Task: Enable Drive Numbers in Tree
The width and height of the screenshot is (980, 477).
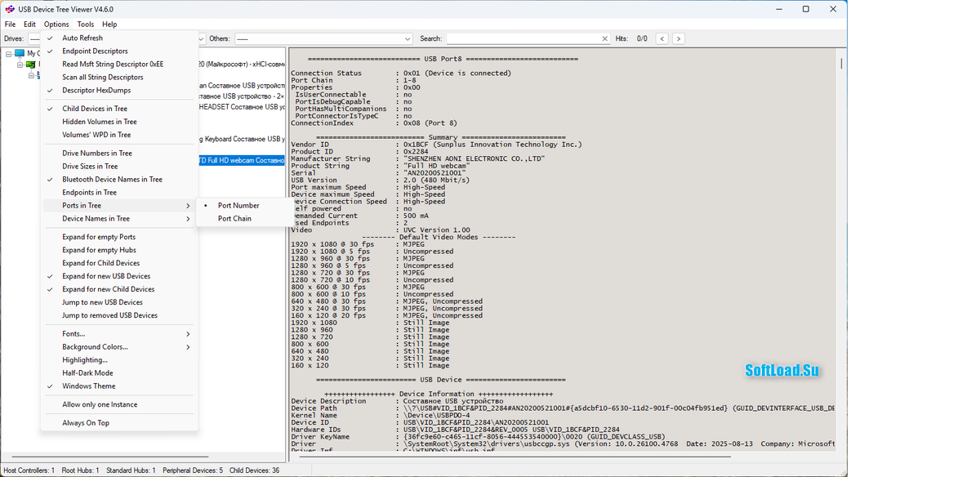Action: point(119,153)
